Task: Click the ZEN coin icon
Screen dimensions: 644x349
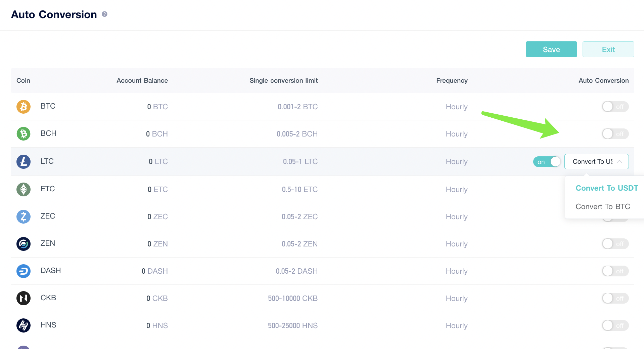Action: click(x=24, y=244)
